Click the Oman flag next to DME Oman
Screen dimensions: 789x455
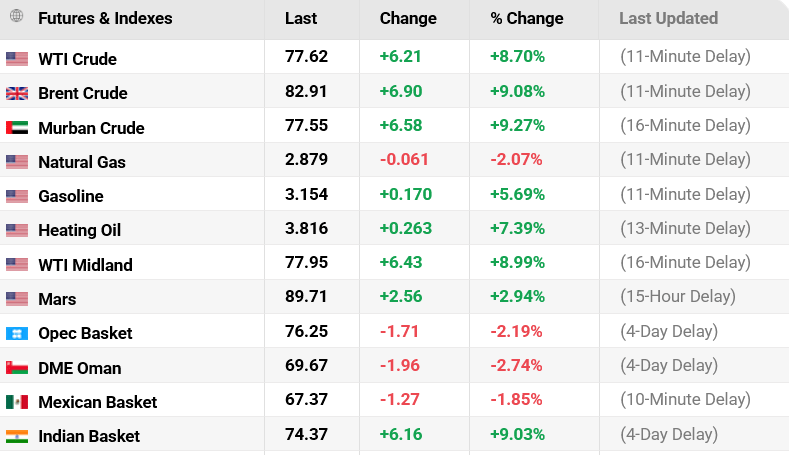point(17,368)
